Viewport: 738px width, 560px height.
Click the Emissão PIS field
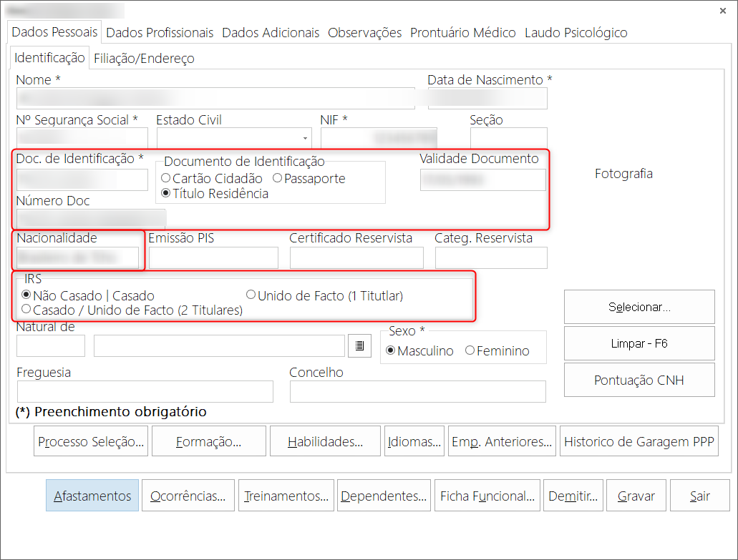(214, 257)
